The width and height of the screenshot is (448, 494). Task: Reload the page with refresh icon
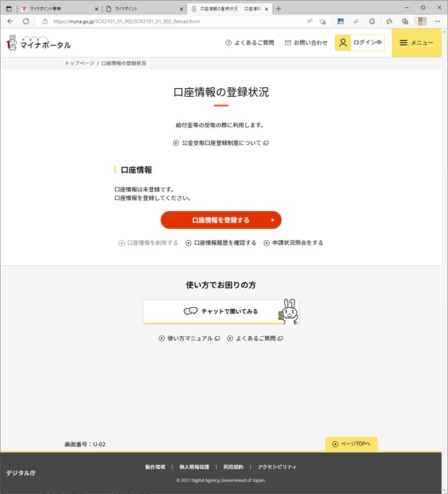click(26, 21)
